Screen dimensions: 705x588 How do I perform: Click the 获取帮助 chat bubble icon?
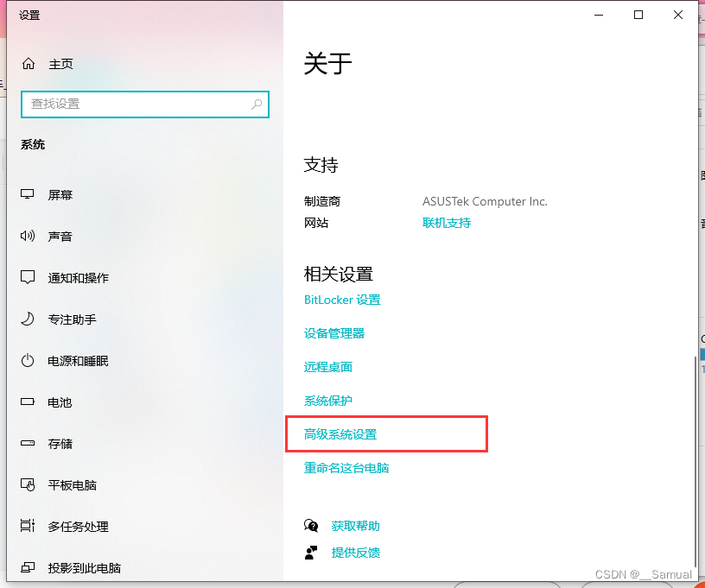point(311,526)
